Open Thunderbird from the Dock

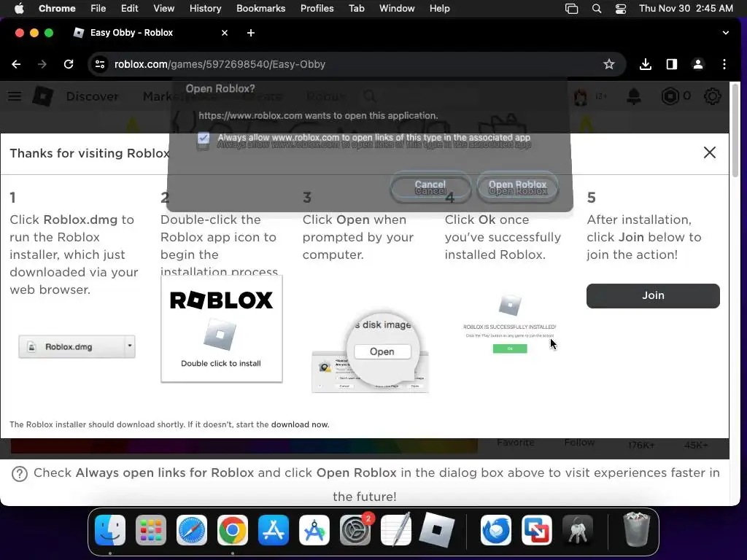coord(495,530)
